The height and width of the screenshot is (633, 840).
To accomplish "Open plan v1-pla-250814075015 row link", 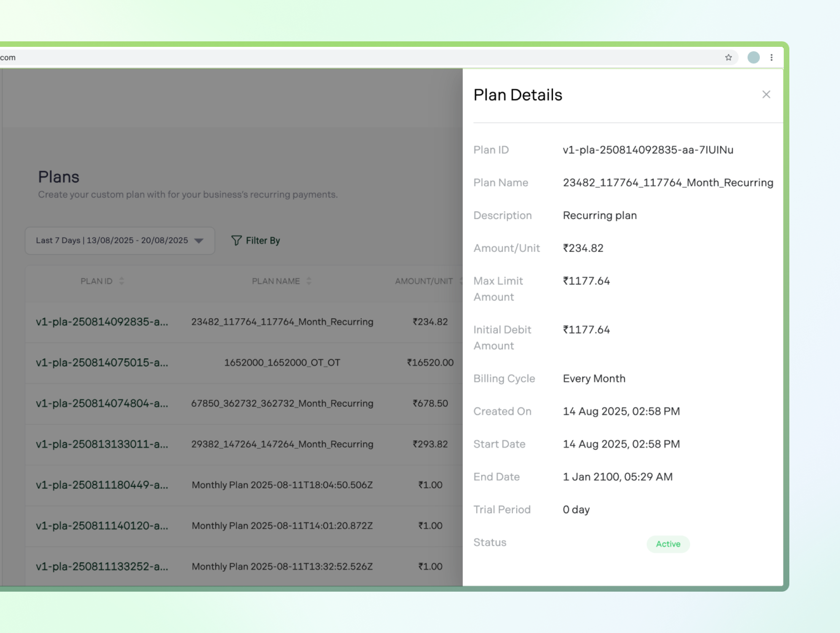I will click(x=102, y=362).
